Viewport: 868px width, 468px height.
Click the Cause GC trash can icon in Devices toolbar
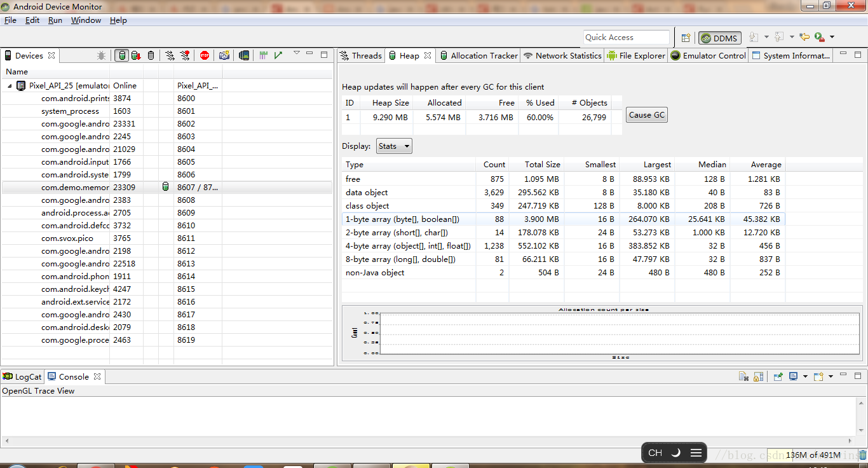[x=151, y=55]
